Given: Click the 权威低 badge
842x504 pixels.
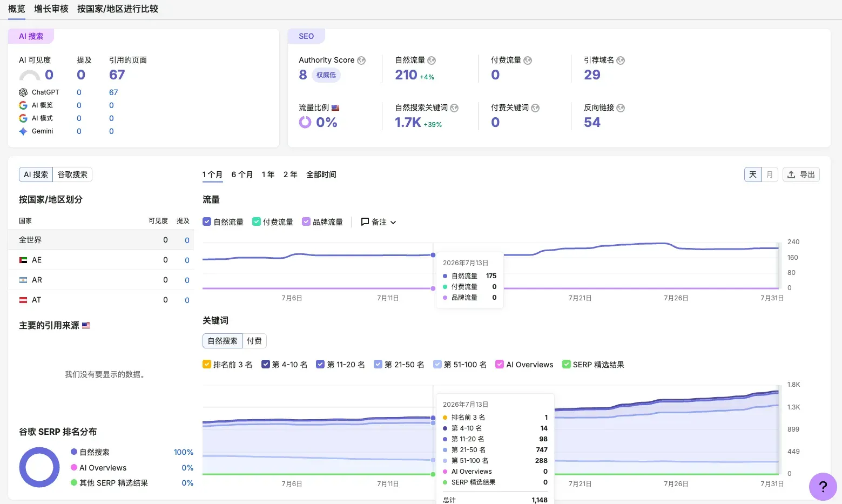Looking at the screenshot, I should (x=326, y=75).
